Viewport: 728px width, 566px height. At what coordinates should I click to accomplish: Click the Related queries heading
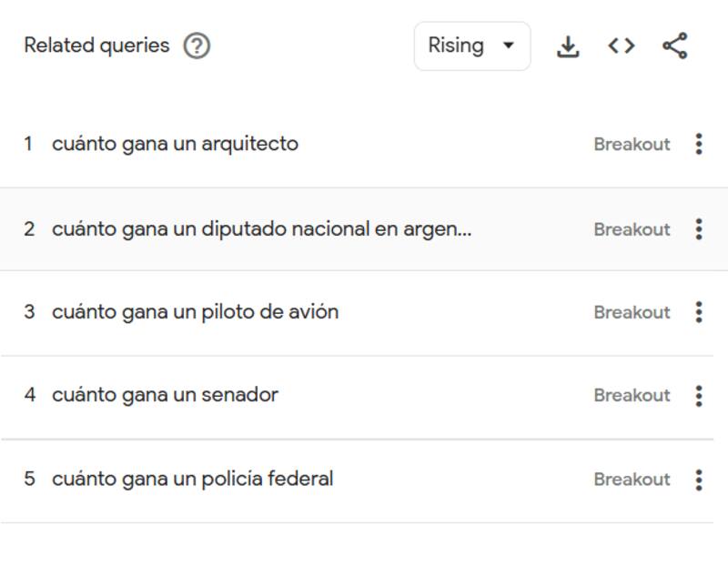pos(96,45)
